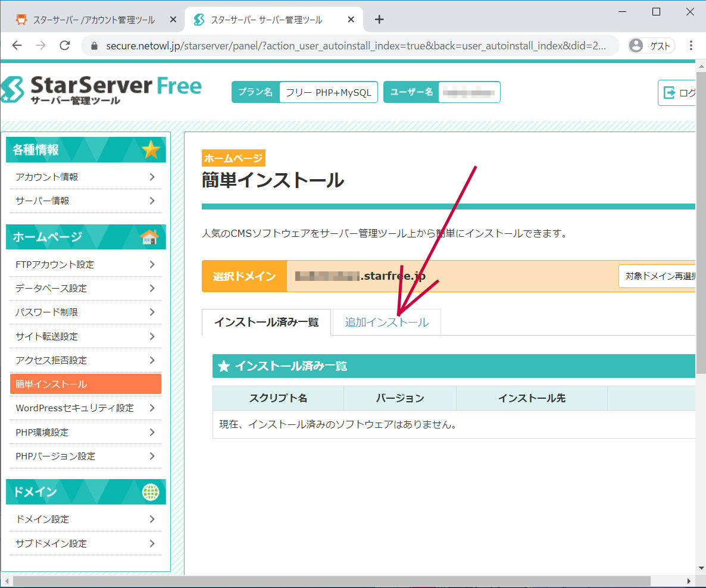Screen dimensions: 706x588
Task: Click the バージョン column header
Action: pyautogui.click(x=400, y=398)
